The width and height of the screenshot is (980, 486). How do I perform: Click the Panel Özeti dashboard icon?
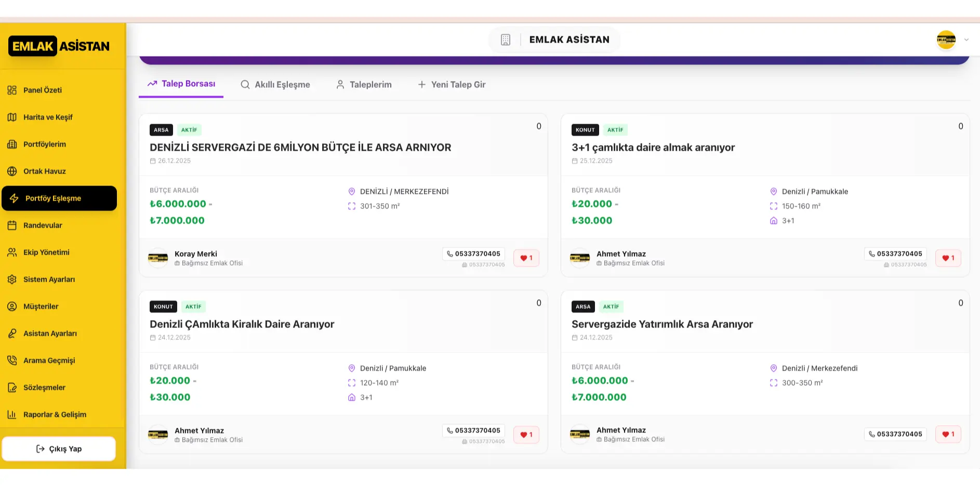[x=12, y=90]
